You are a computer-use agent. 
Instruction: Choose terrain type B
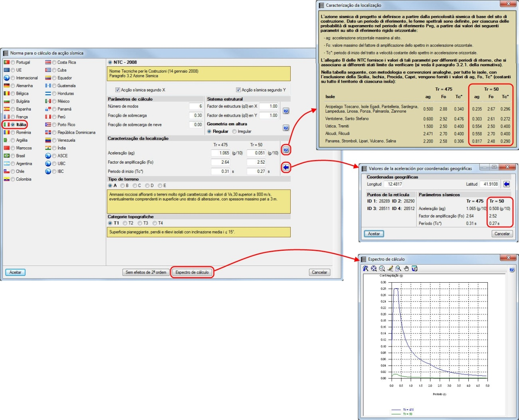click(123, 186)
